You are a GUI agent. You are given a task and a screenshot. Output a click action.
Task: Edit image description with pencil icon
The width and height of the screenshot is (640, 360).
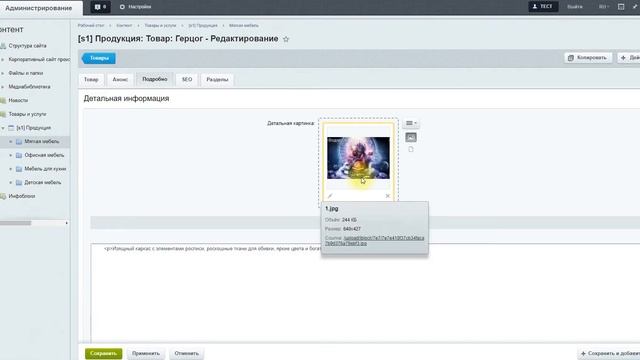(x=330, y=196)
